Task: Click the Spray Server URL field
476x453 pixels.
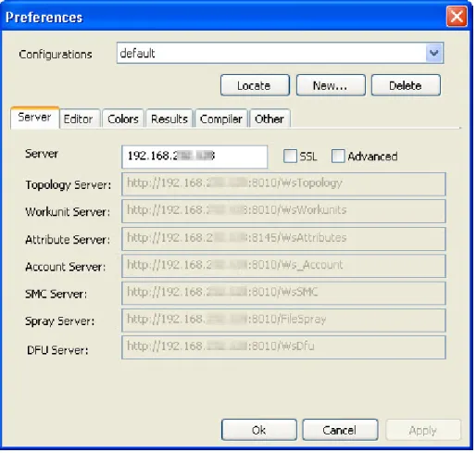Action: tap(283, 321)
